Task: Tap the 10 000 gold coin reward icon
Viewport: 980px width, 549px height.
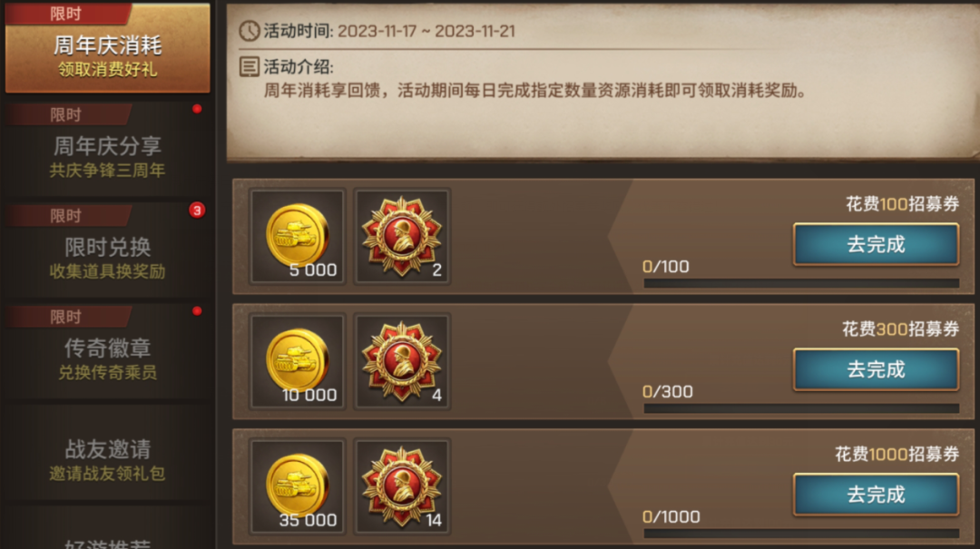Action: point(298,361)
